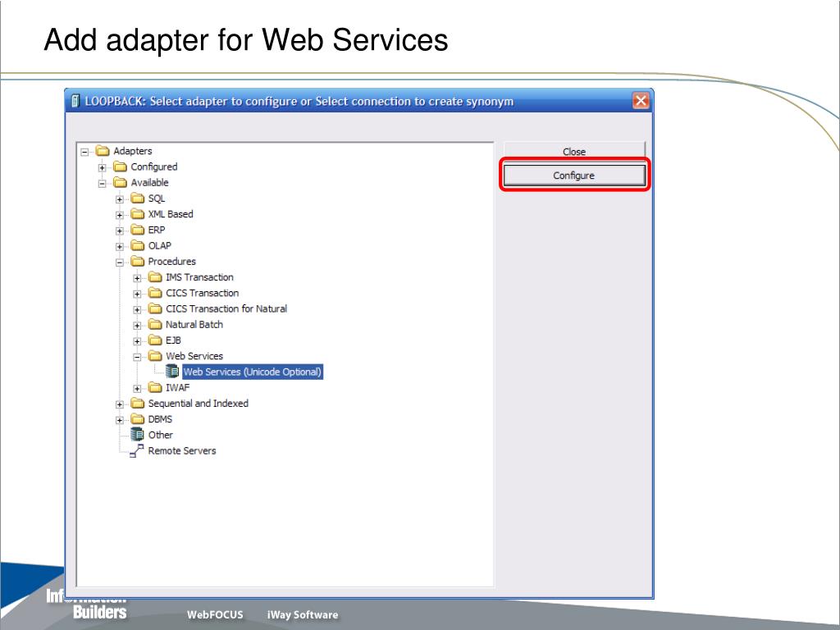The height and width of the screenshot is (630, 840).
Task: Expand the DBMS node
Action: click(x=120, y=420)
